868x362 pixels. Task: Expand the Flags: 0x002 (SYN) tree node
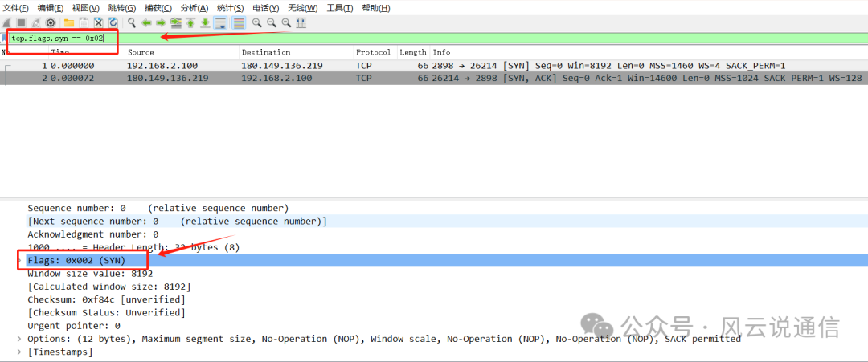20,261
